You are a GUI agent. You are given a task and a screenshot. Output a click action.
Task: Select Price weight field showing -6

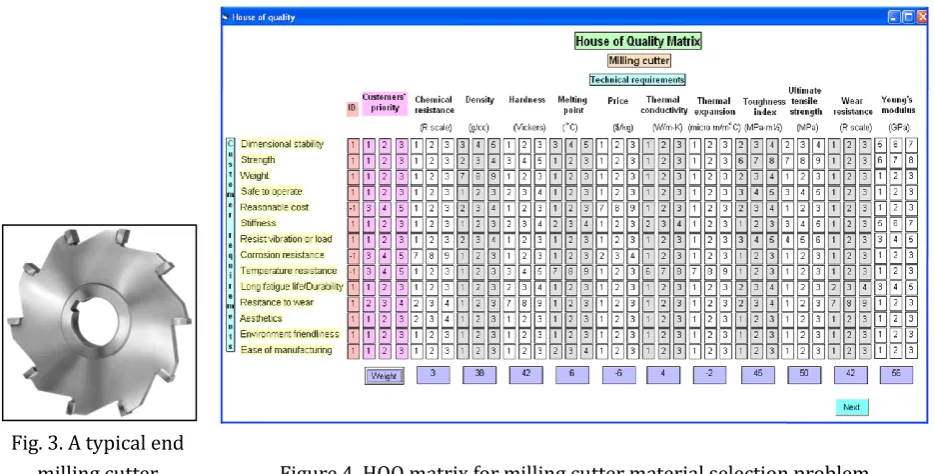pos(619,374)
